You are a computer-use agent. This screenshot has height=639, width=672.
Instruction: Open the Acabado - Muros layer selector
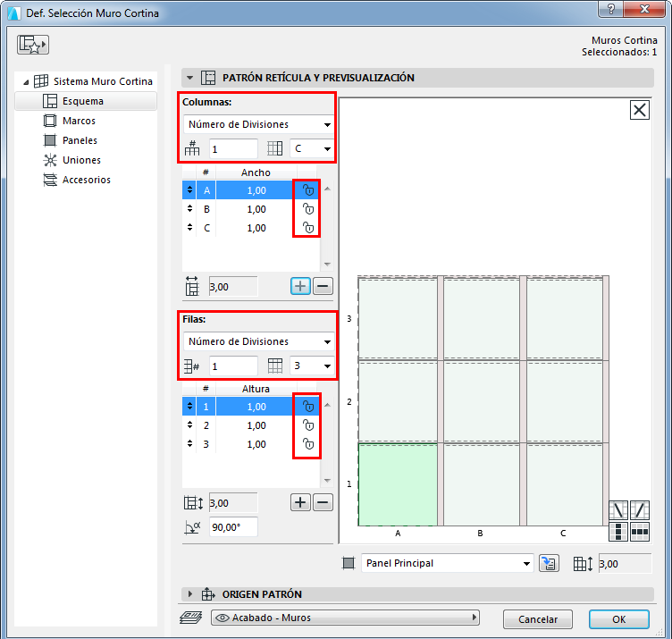(345, 618)
